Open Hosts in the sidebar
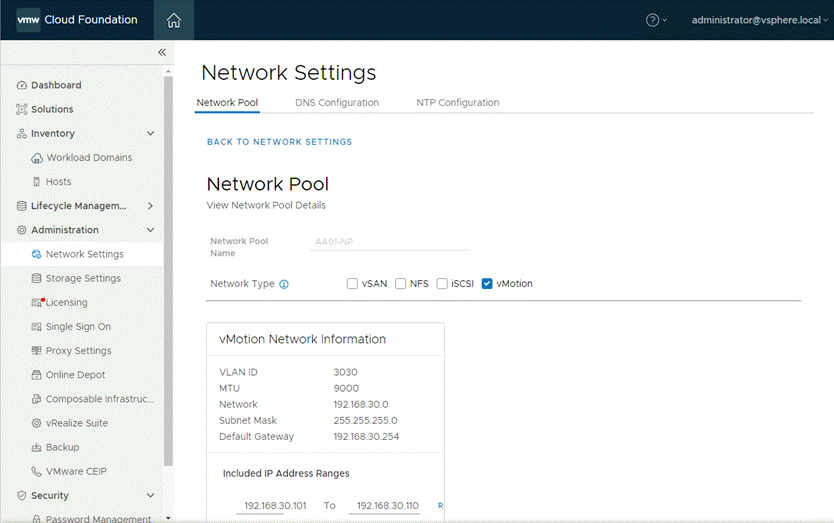The image size is (834, 523). point(59,182)
